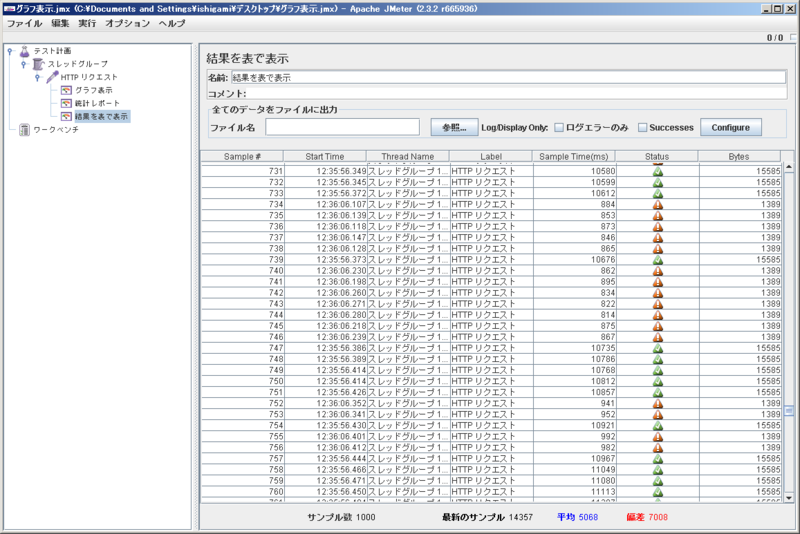Click the 結果を表で表示 listener icon
The image size is (800, 534).
[66, 117]
